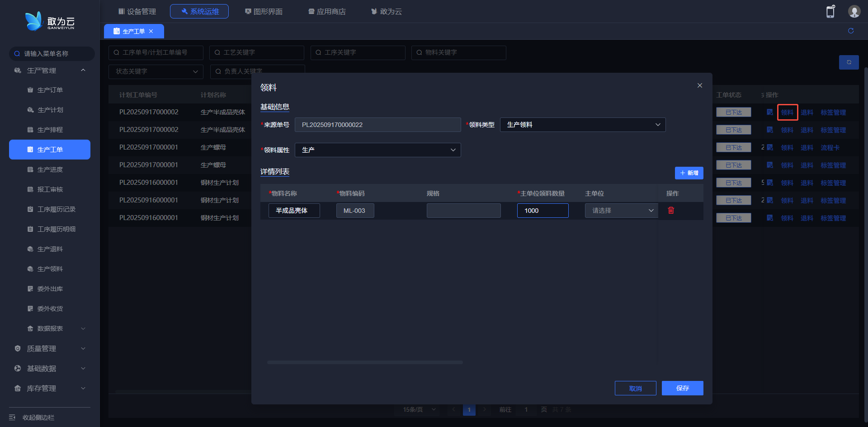Click the mobile device icon in top bar
Image resolution: width=868 pixels, height=427 pixels.
(x=830, y=12)
